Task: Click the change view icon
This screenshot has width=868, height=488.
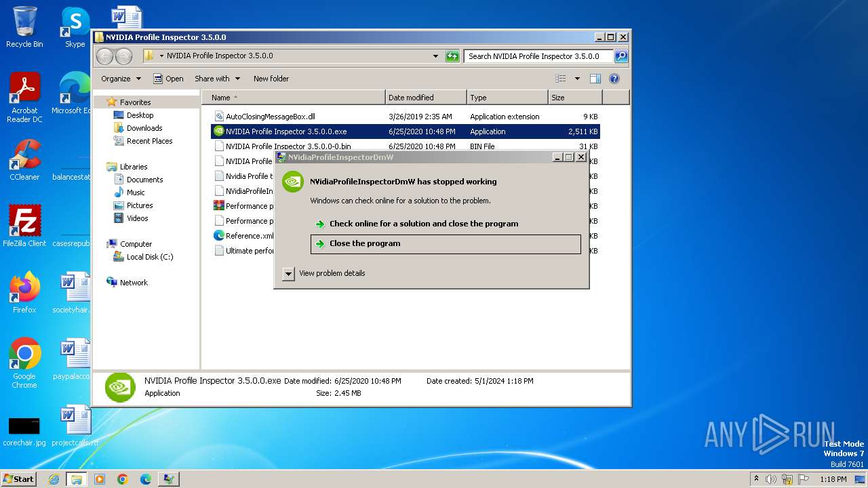Action: click(x=560, y=79)
